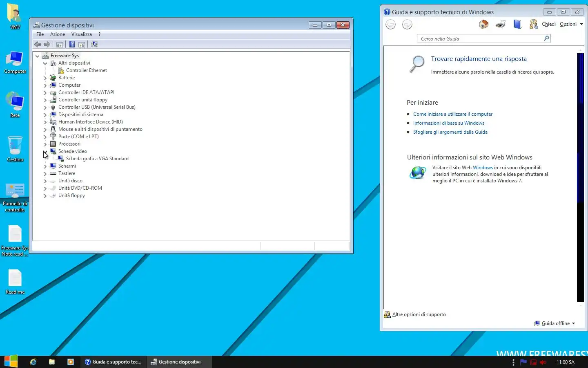Select Unità floppy row

[71, 195]
